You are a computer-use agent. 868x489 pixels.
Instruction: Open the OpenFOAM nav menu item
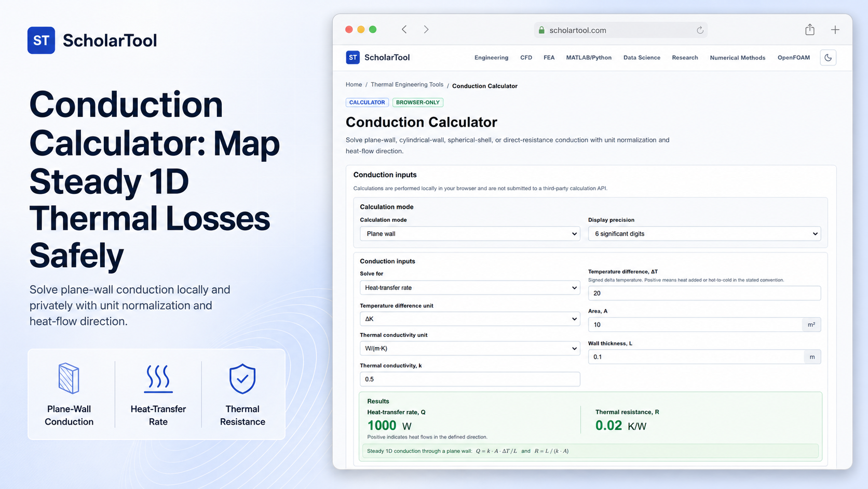(794, 58)
